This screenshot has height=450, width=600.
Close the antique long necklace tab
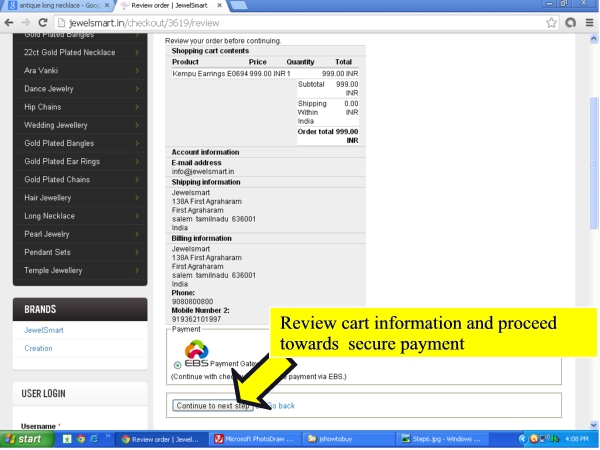[x=107, y=5]
